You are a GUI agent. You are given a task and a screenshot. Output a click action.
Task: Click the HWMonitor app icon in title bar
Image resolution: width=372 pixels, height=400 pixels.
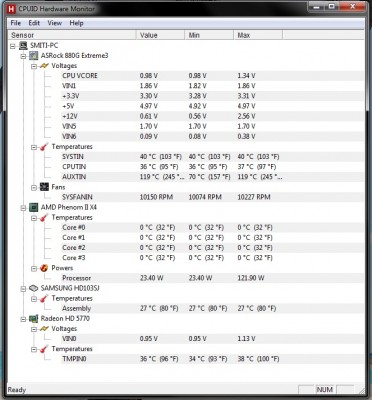click(11, 9)
